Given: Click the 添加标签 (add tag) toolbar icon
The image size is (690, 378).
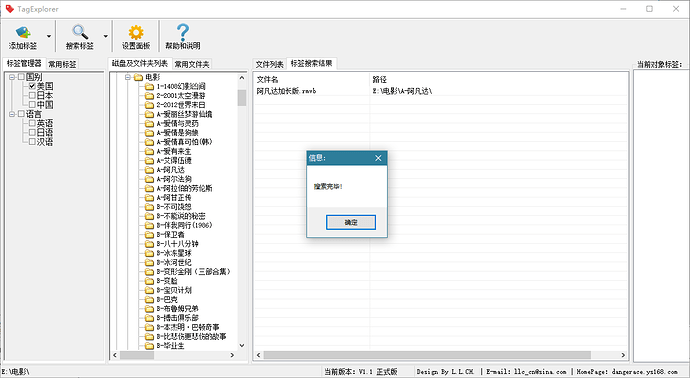Looking at the screenshot, I should pyautogui.click(x=23, y=32).
